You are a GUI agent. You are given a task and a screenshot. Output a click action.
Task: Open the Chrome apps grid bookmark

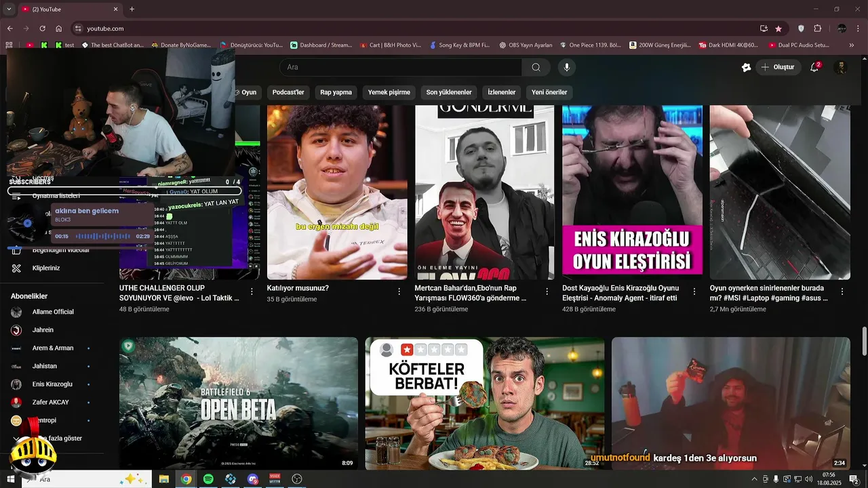click(9, 45)
